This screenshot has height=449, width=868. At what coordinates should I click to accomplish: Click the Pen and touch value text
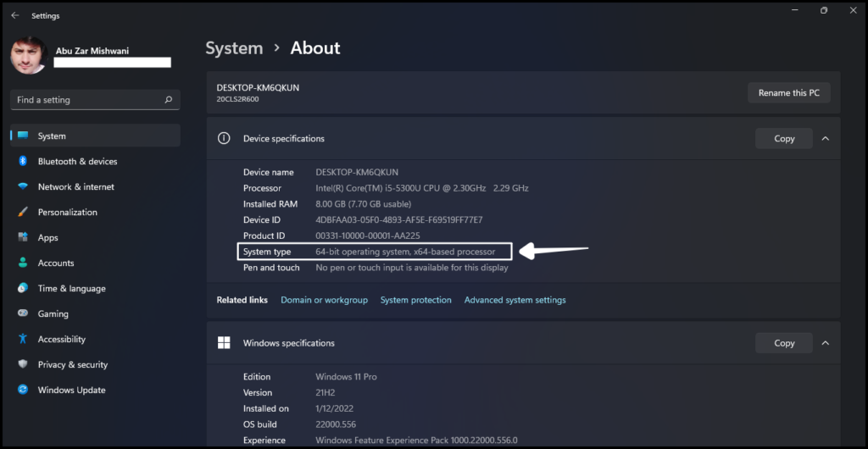click(x=412, y=268)
